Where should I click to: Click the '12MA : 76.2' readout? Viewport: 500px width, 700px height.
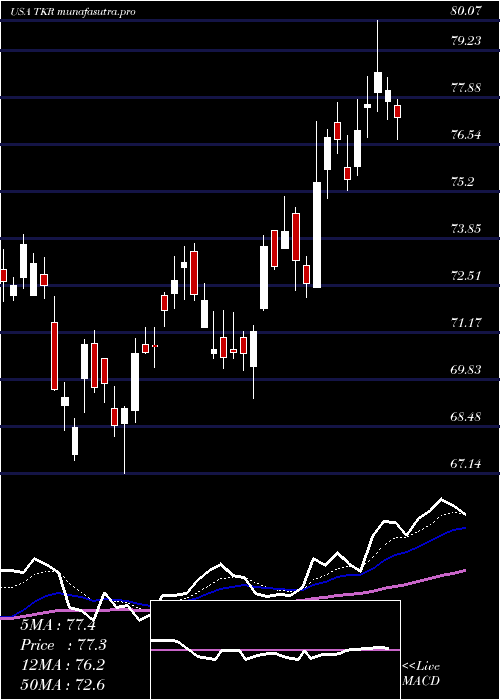(62, 665)
